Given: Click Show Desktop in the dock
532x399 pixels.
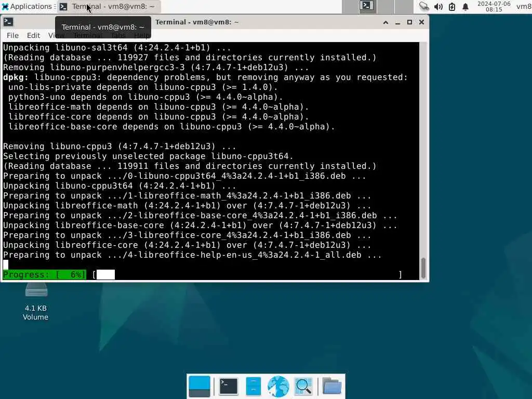Looking at the screenshot, I should 199,386.
